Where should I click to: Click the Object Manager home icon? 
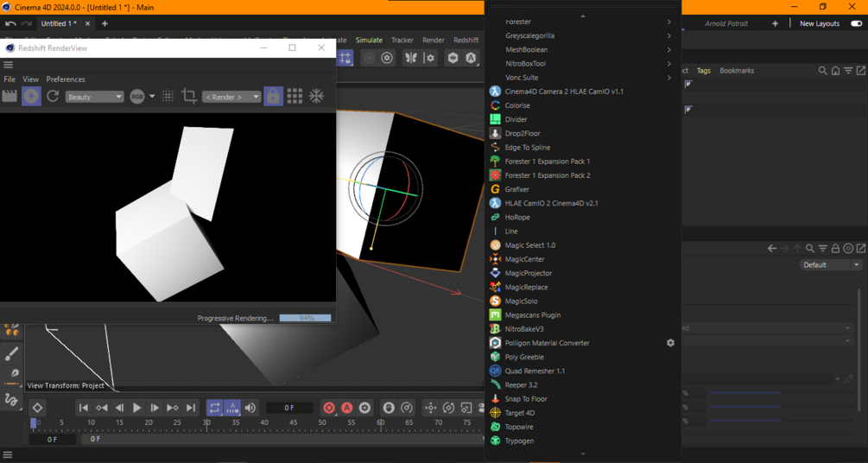click(835, 70)
